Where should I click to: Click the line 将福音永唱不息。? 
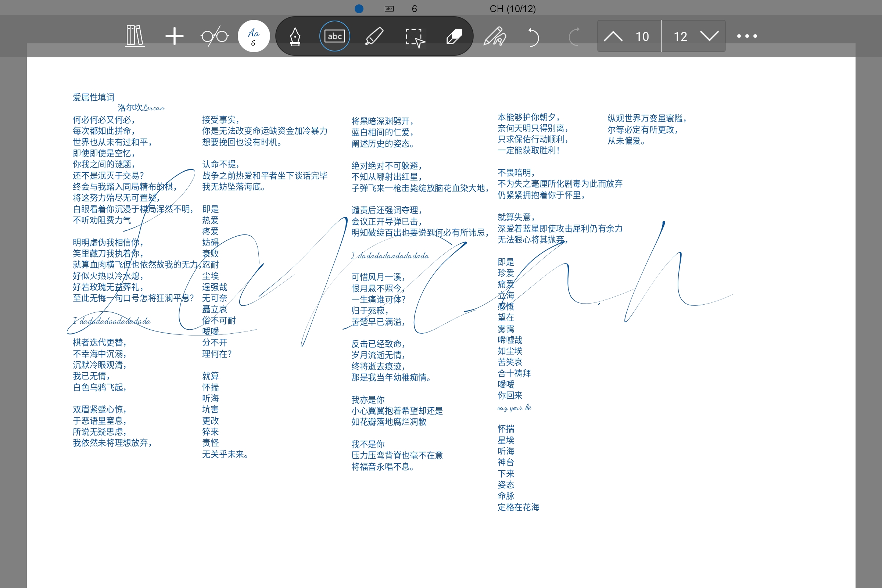(x=383, y=466)
